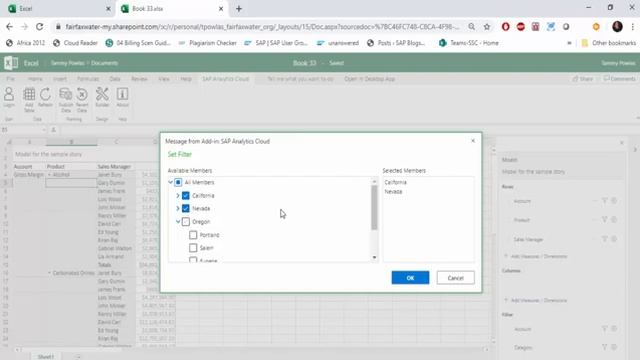This screenshot has height=360, width=640.
Task: Check the Oregon checkbox
Action: [186, 222]
